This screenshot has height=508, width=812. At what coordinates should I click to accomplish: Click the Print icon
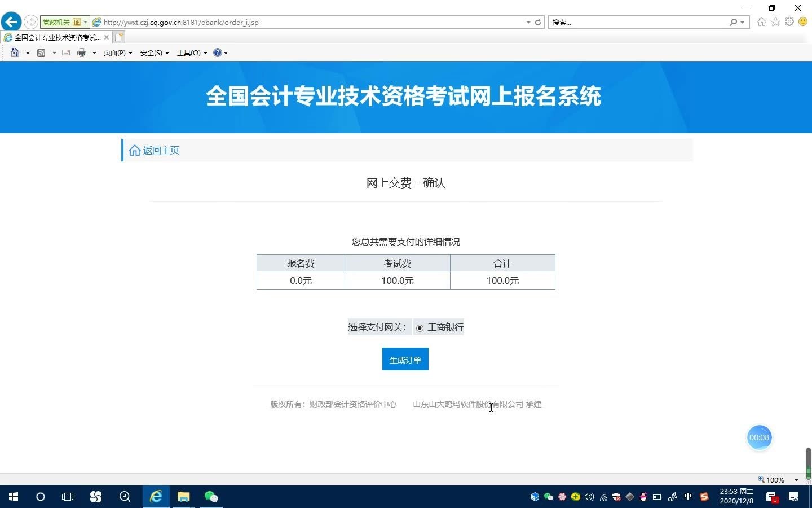[82, 52]
